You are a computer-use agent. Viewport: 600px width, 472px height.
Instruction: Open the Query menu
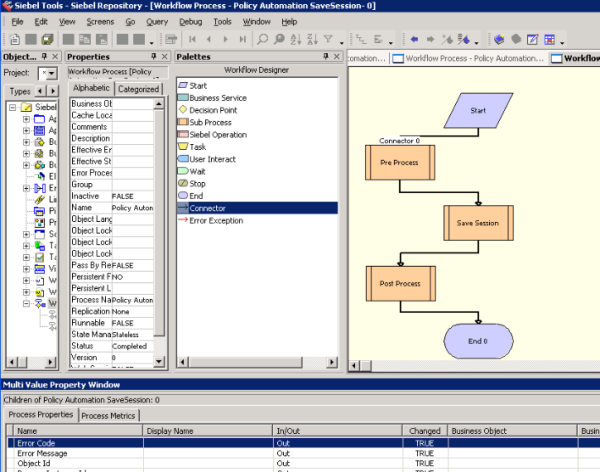[157, 22]
